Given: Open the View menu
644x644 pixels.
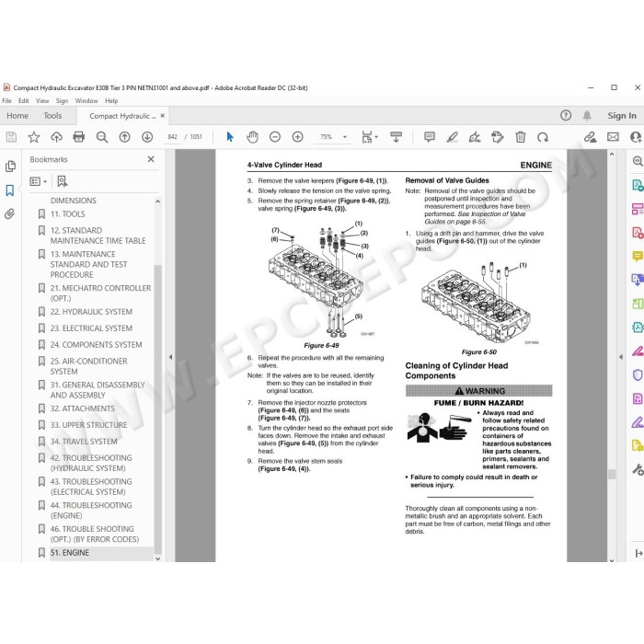Looking at the screenshot, I should (42, 100).
